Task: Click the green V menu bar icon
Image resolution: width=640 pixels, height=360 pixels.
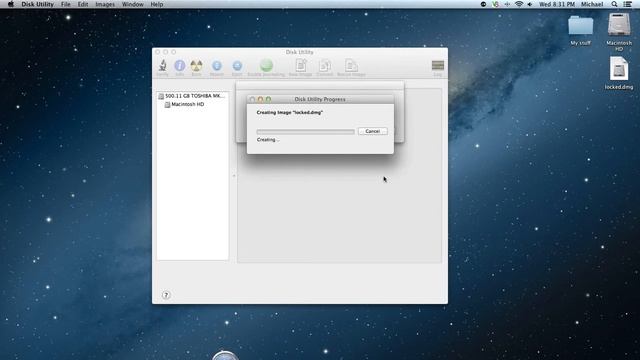Action: (495, 4)
